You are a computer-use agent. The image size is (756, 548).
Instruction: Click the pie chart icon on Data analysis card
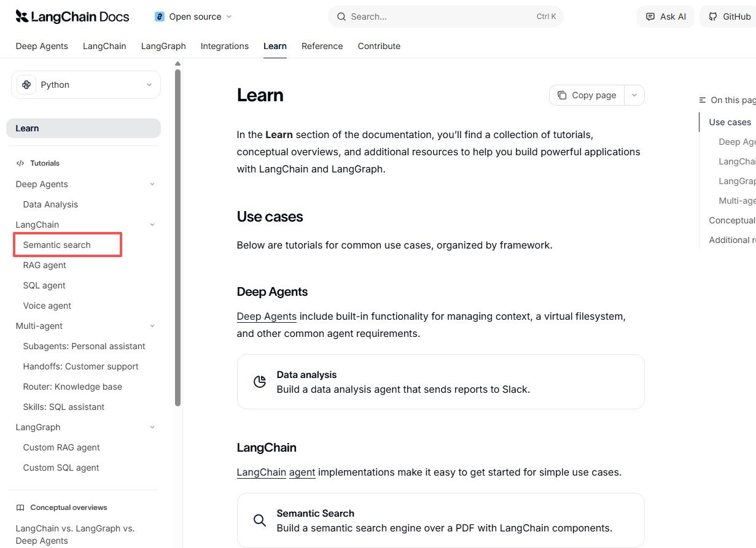[260, 382]
